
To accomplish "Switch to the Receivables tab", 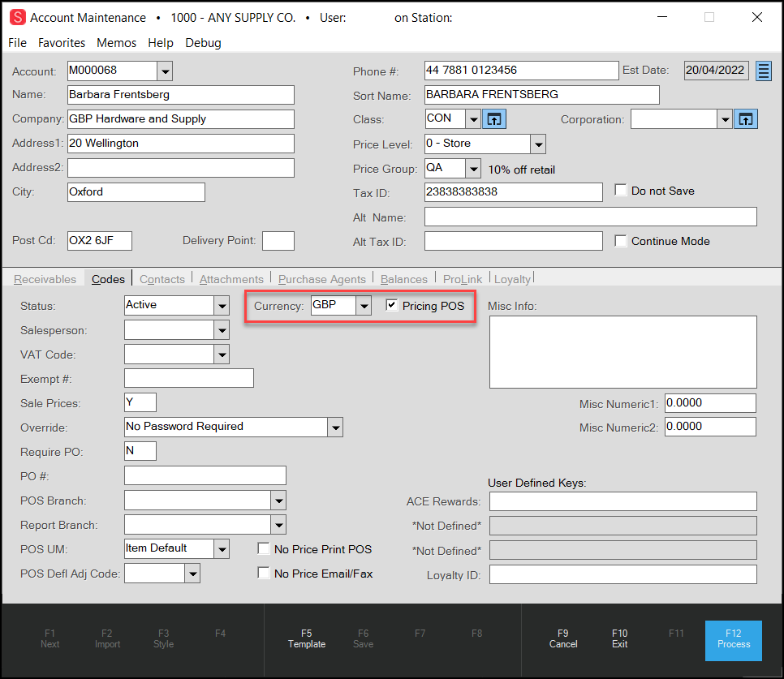I will pyautogui.click(x=45, y=279).
